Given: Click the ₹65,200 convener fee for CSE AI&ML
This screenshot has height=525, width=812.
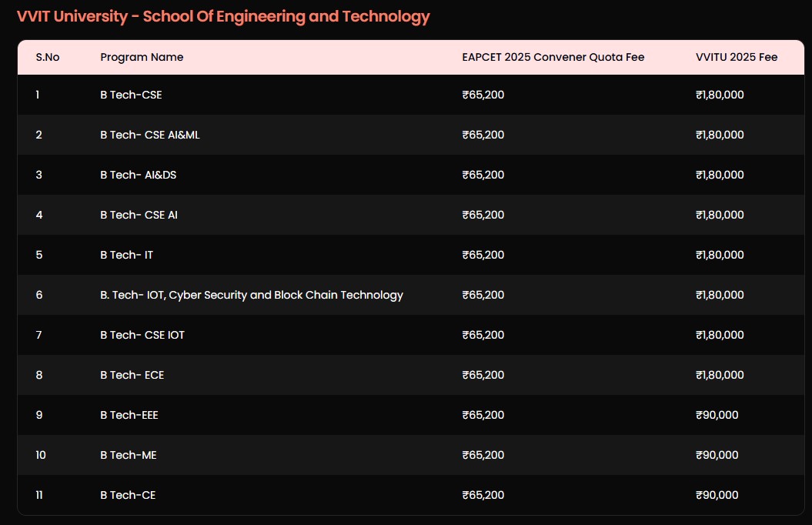Looking at the screenshot, I should point(483,135).
